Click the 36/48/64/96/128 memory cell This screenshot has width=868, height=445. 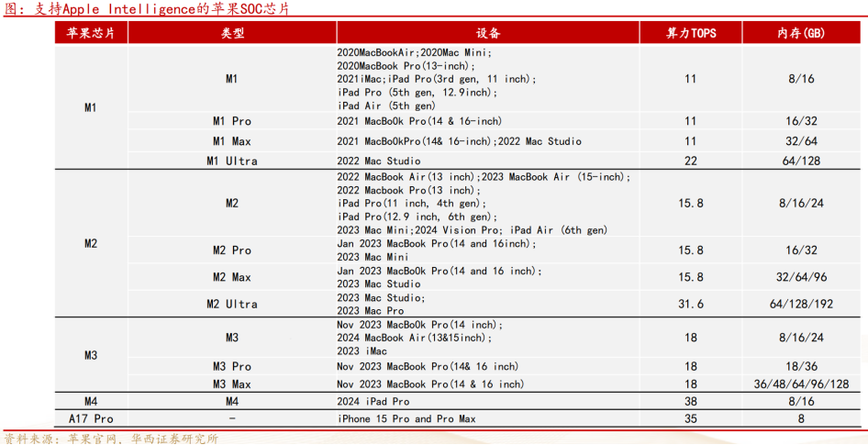point(801,384)
